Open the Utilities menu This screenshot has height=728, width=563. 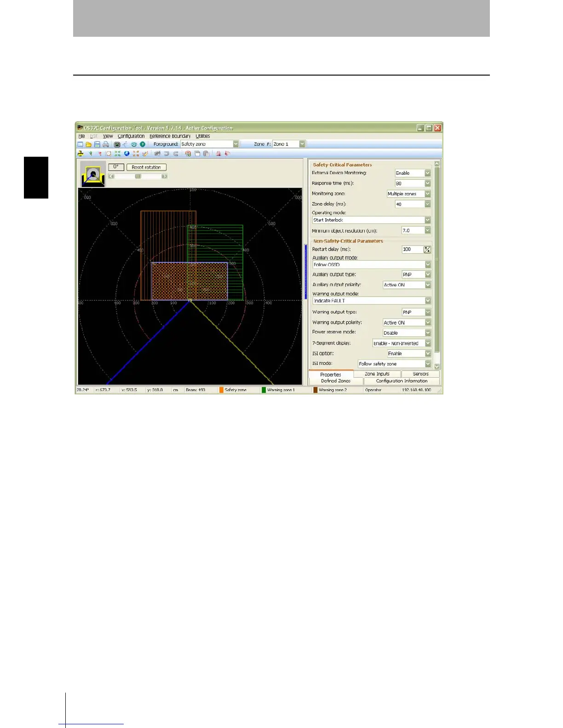(203, 136)
